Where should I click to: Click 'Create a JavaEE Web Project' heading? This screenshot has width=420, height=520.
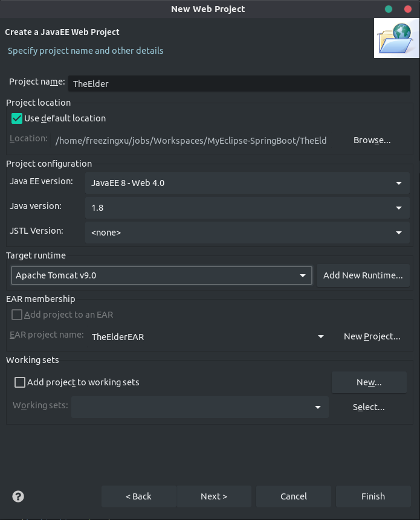pos(62,32)
